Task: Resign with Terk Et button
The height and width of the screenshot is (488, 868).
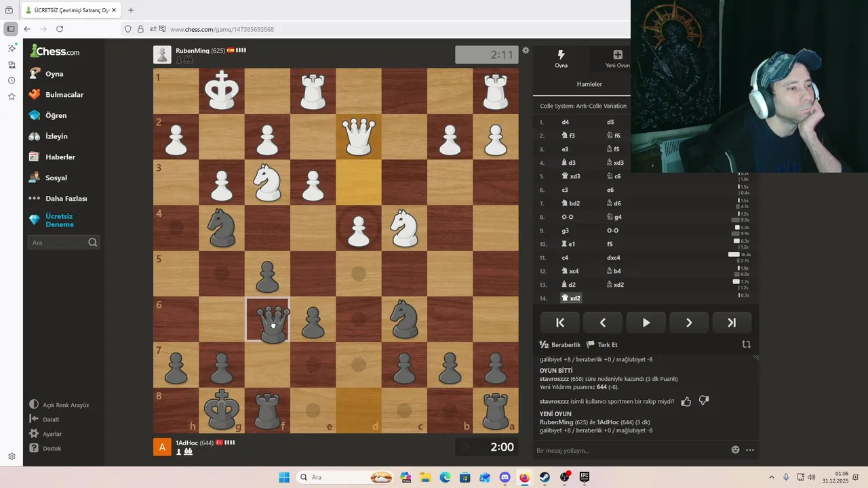Action: (x=601, y=344)
